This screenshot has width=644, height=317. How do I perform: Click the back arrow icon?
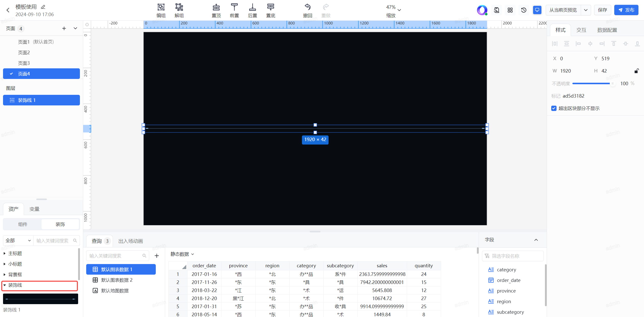[x=8, y=10]
